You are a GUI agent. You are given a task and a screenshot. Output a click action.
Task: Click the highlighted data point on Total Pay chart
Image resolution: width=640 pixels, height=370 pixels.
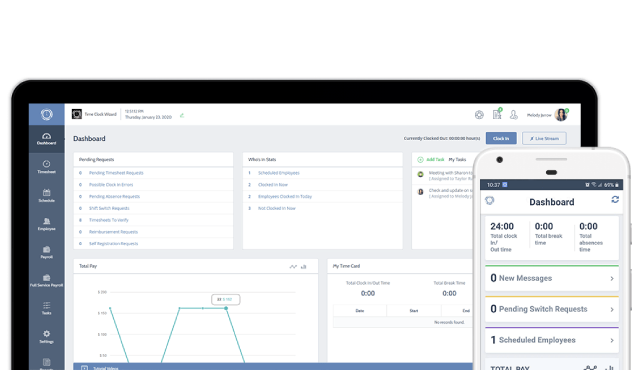(x=226, y=308)
